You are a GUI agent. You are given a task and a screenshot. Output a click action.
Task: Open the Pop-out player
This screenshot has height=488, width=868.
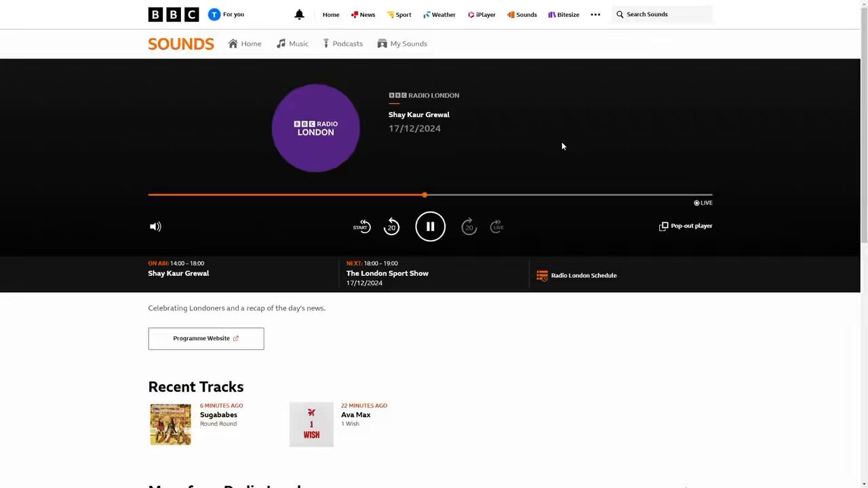click(x=686, y=226)
